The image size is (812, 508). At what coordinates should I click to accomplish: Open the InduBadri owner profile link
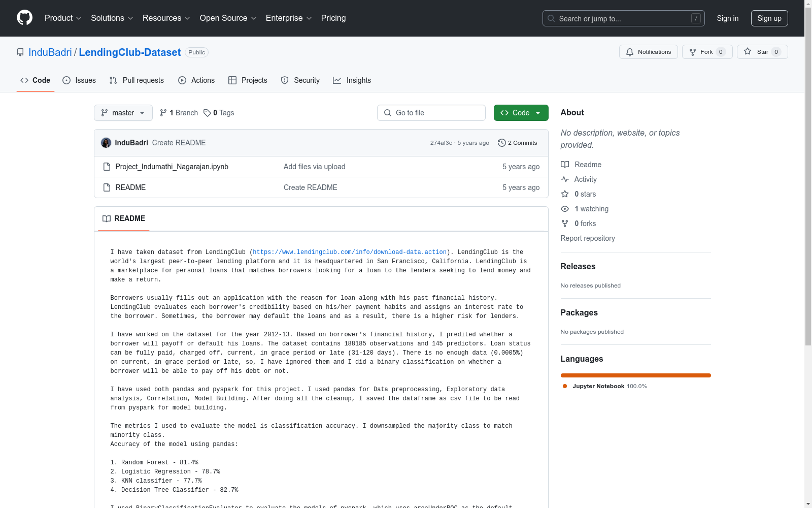(50, 52)
